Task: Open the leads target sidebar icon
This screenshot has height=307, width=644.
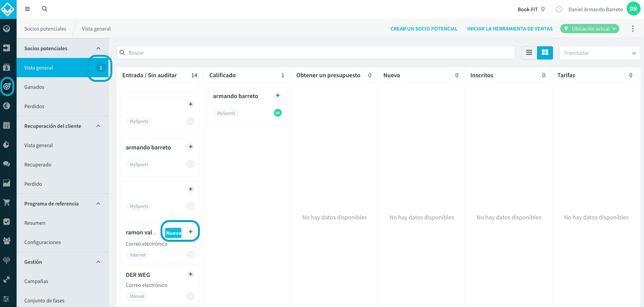Action: click(7, 87)
